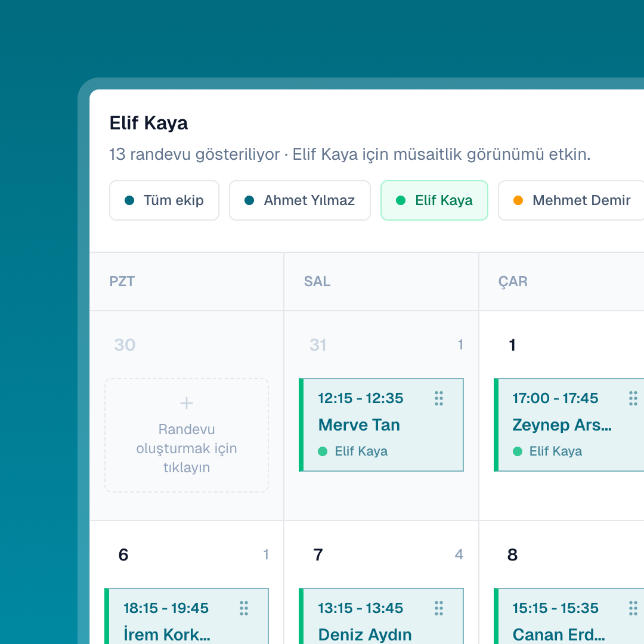
Task: Click the drag handle on Deniz Aydın appointment
Action: (x=439, y=608)
